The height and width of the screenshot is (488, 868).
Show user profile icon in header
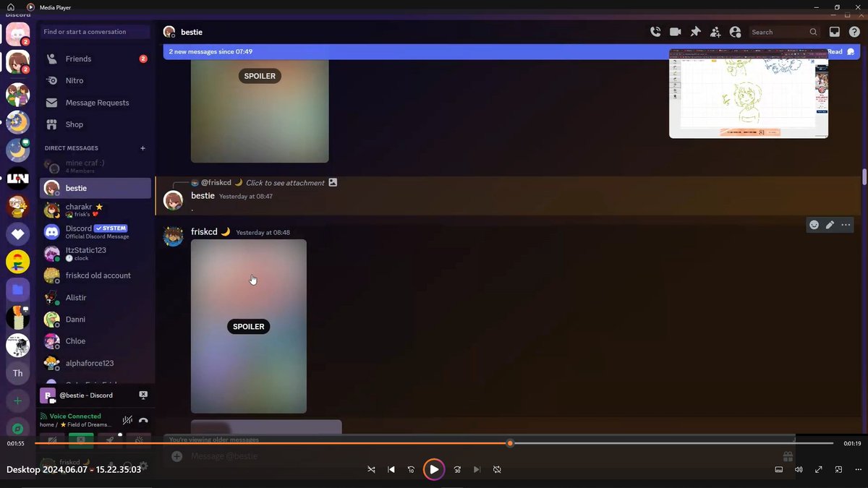736,32
